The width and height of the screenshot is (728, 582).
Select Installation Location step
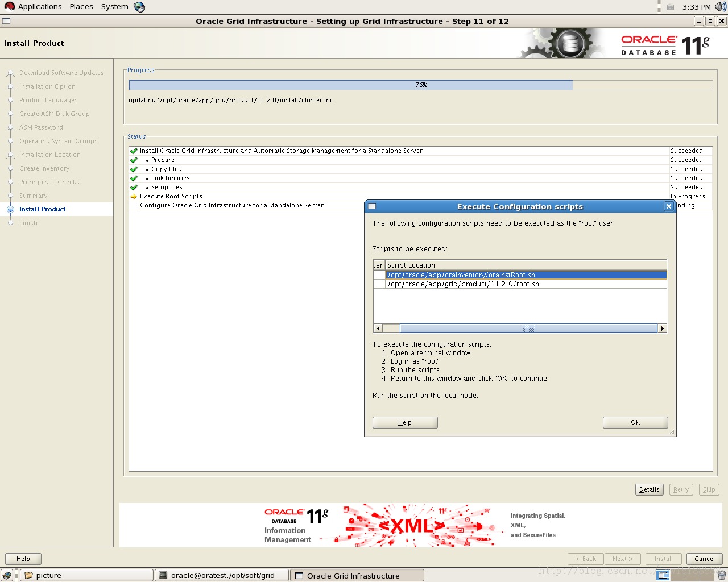[x=50, y=155]
